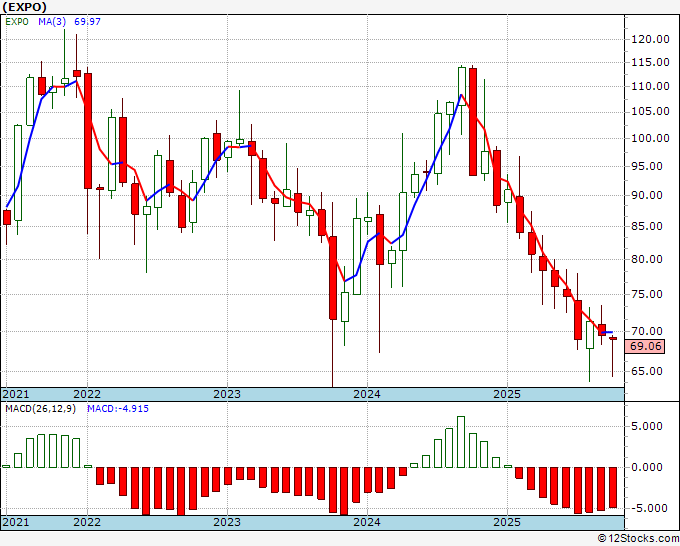Click the tallest green MACD histogram bar
Image resolution: width=680 pixels, height=546 pixels.
point(461,442)
